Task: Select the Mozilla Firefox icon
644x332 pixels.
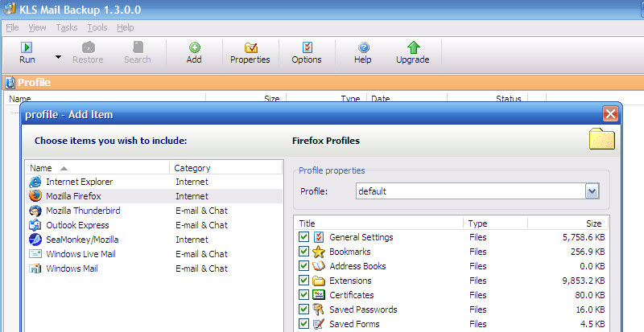Action: pos(35,196)
